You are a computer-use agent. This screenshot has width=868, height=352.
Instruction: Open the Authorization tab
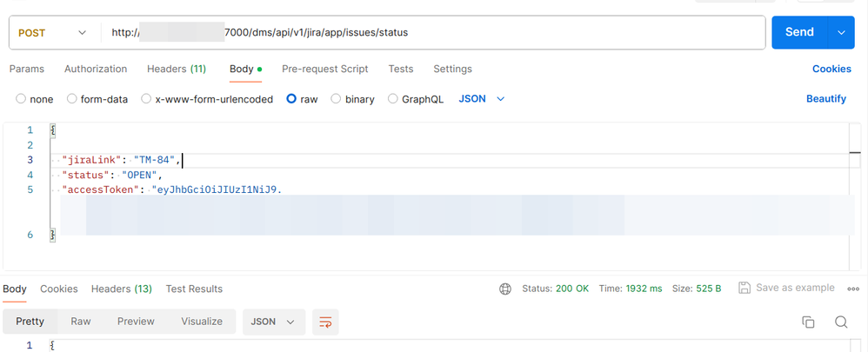click(96, 70)
